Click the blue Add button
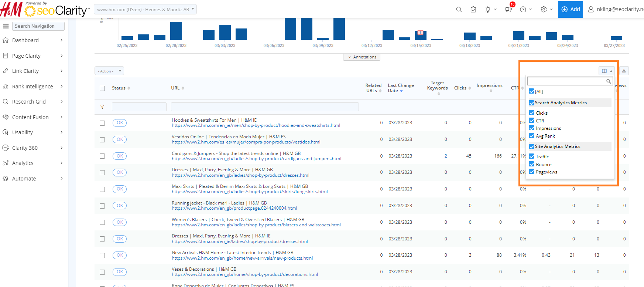Viewport: 644px width, 287px height. (x=570, y=9)
